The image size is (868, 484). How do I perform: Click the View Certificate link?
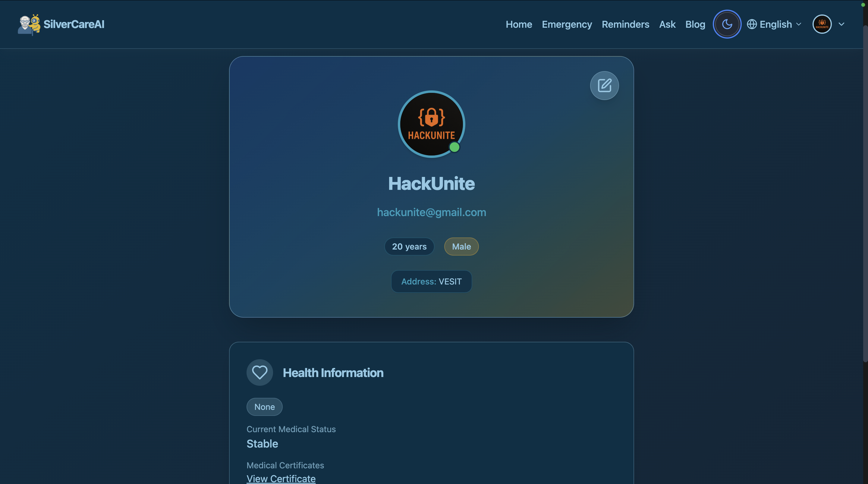click(x=281, y=479)
